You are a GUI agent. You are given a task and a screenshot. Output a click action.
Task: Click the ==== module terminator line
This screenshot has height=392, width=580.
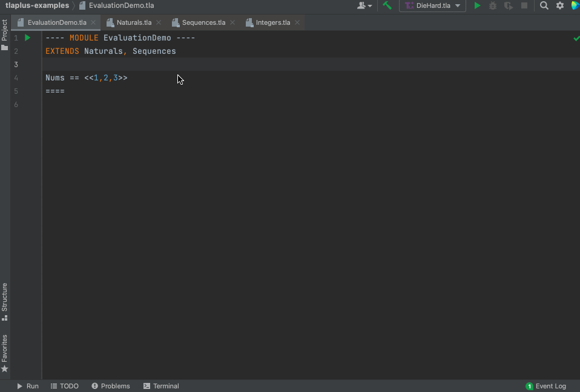pyautogui.click(x=54, y=91)
